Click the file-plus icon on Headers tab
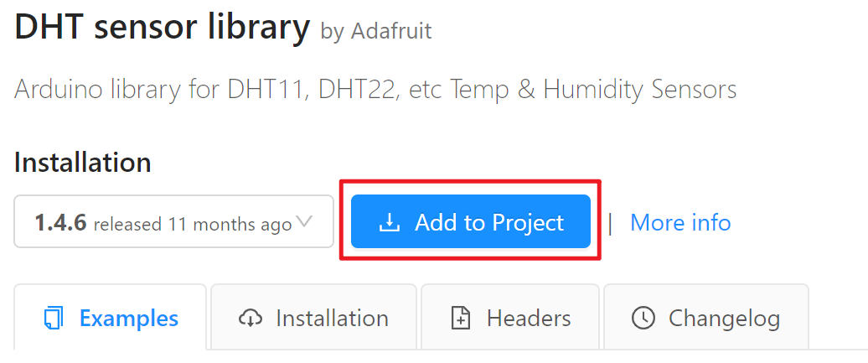Image resolution: width=868 pixels, height=363 pixels. (x=461, y=319)
